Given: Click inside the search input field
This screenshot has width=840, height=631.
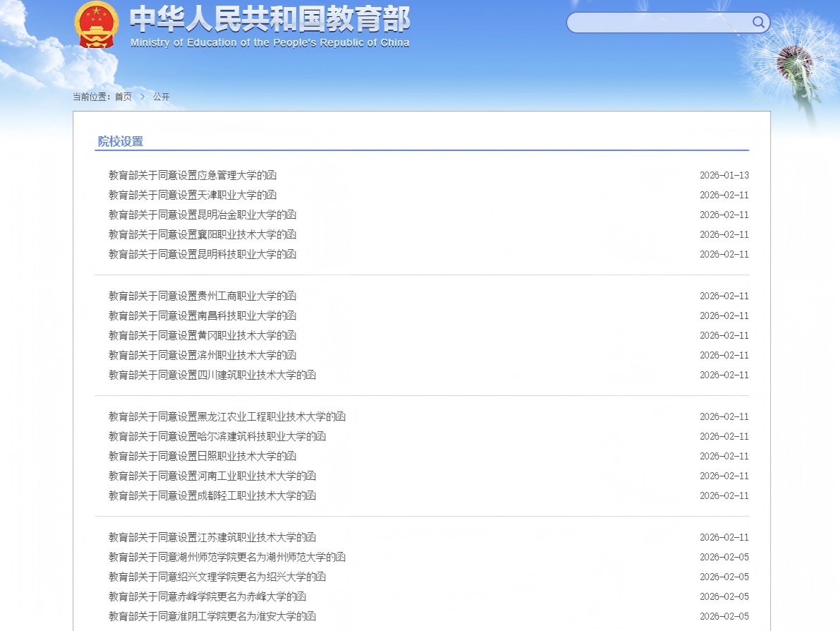Looking at the screenshot, I should 656,23.
